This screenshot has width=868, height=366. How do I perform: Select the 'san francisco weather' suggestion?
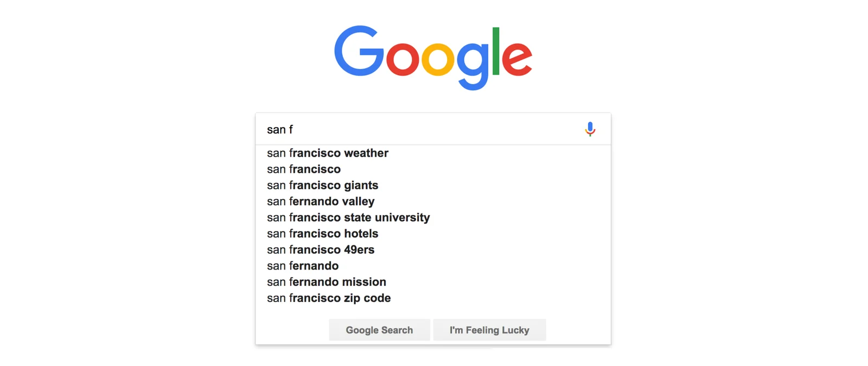click(328, 153)
